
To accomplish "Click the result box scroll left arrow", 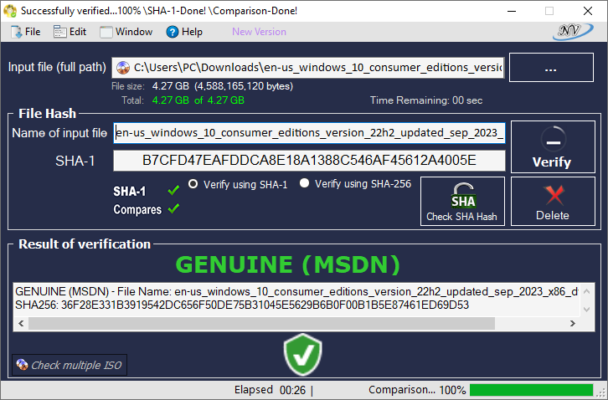I will (21, 323).
